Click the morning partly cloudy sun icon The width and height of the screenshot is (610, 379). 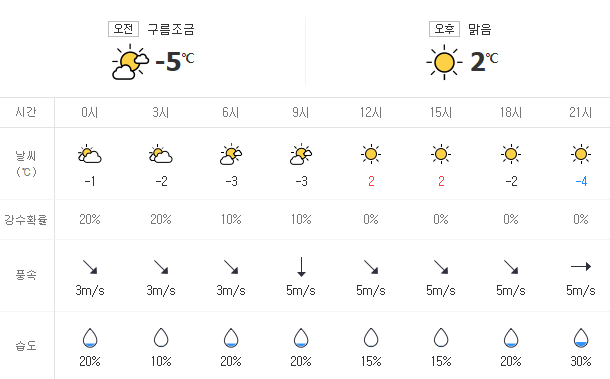(130, 62)
